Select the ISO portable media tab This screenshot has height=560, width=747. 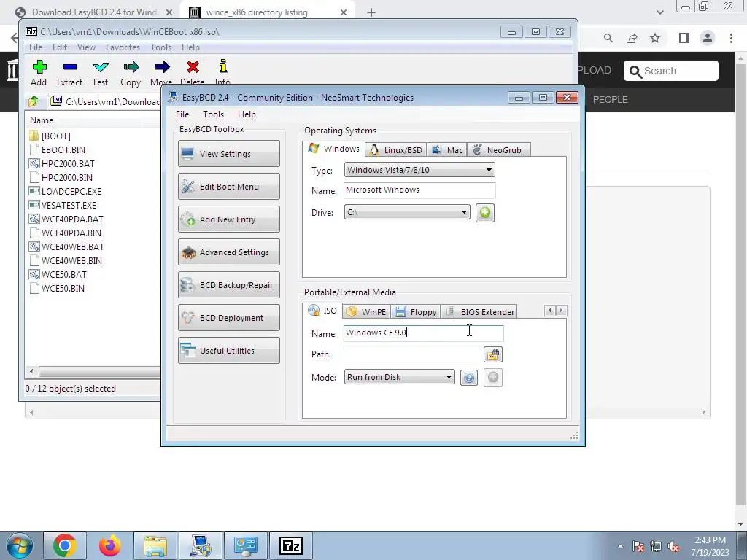pos(322,311)
